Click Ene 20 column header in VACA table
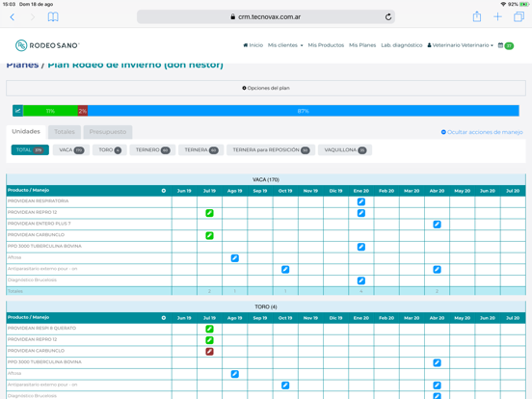 pyautogui.click(x=361, y=191)
